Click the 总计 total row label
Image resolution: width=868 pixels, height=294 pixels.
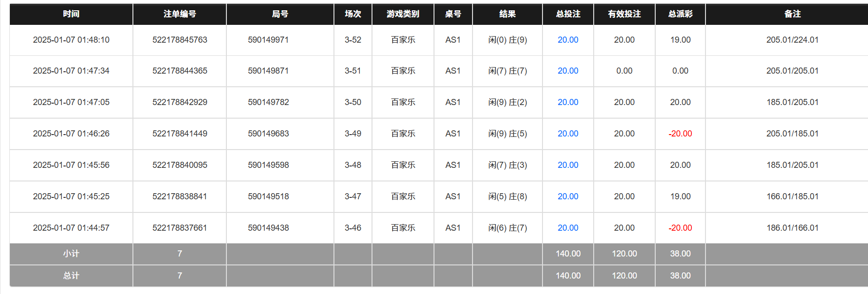pos(71,276)
